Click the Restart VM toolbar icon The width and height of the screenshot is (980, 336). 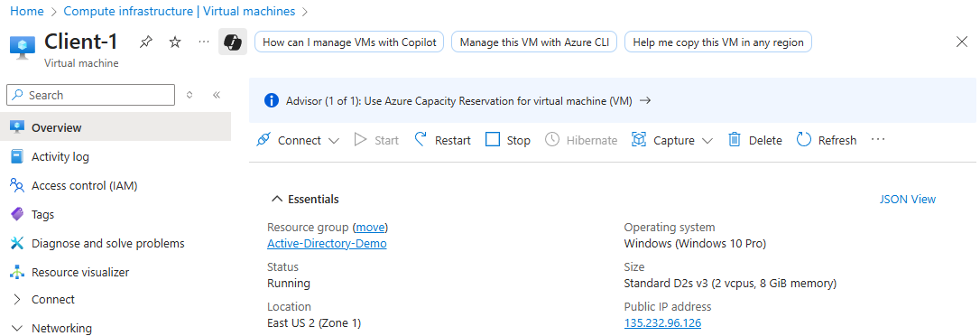[421, 139]
